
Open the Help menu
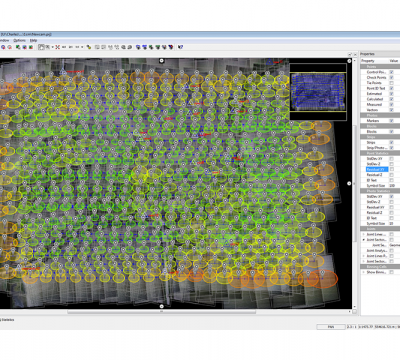[33, 40]
